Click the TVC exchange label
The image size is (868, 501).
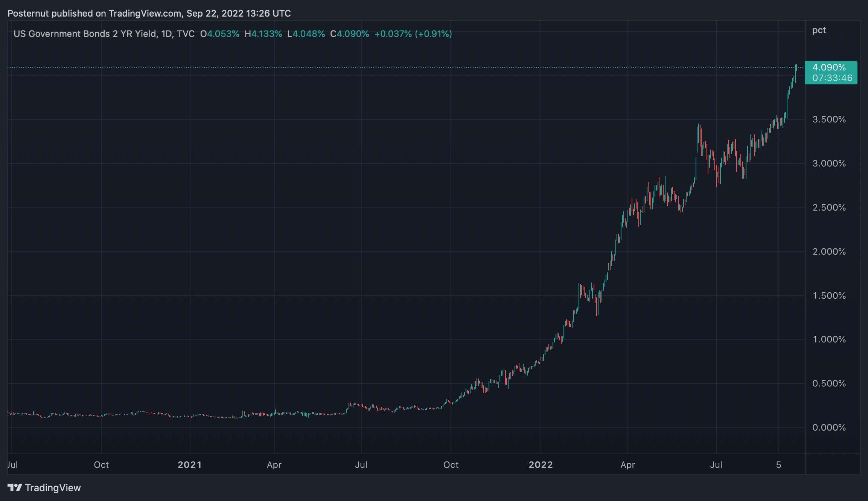pos(186,34)
